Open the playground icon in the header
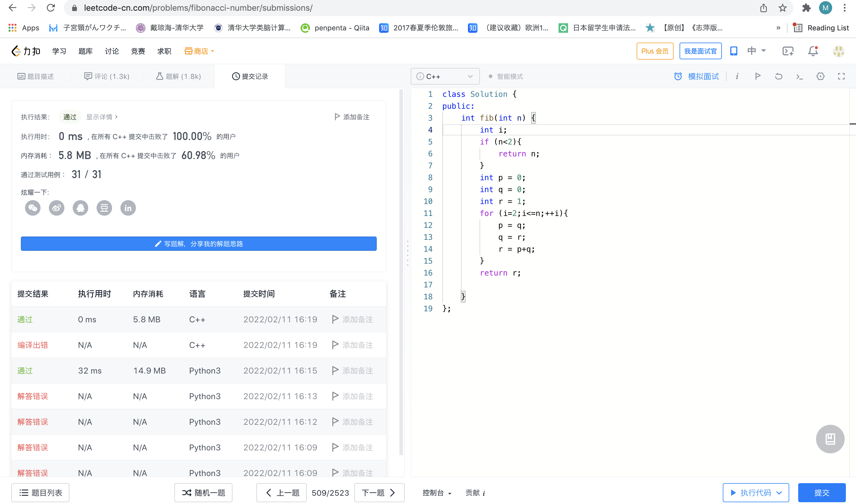This screenshot has height=504, width=856. pos(788,51)
